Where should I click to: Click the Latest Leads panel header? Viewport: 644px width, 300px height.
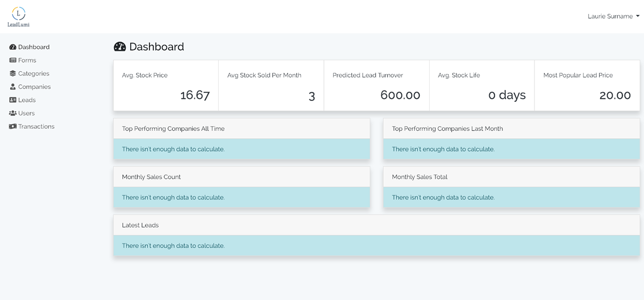click(x=377, y=225)
